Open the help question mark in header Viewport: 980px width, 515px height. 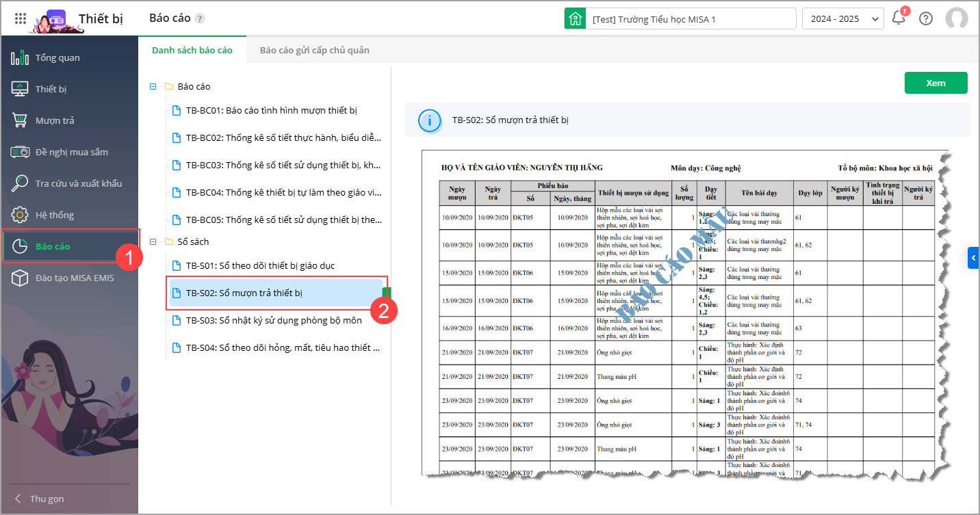[x=926, y=18]
